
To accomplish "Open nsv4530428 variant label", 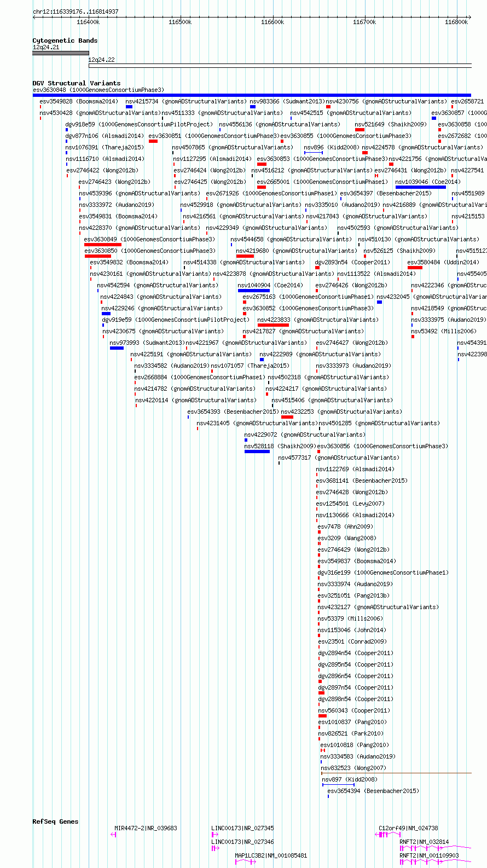I will pyautogui.click(x=100, y=113).
